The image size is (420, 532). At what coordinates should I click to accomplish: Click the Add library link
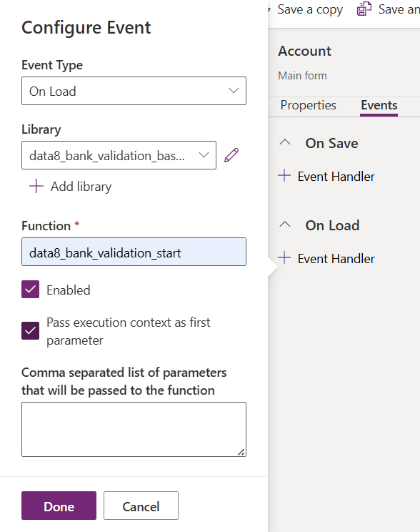point(81,187)
